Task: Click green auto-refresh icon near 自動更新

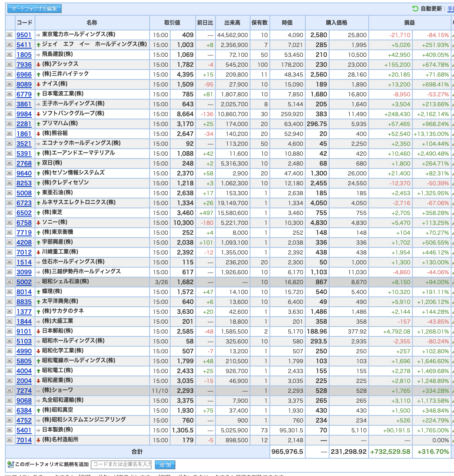Action: click(x=415, y=9)
